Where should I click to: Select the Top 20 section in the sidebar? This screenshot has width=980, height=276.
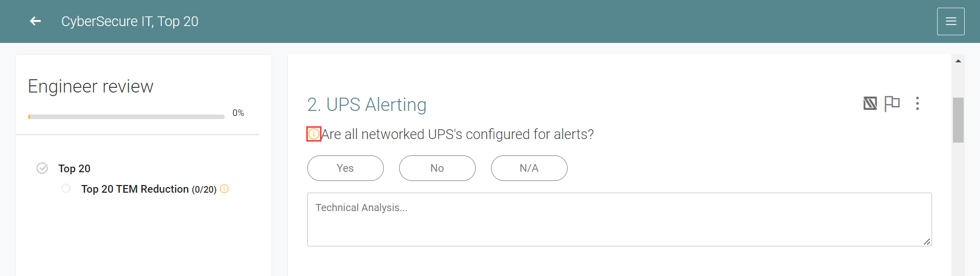(x=75, y=169)
